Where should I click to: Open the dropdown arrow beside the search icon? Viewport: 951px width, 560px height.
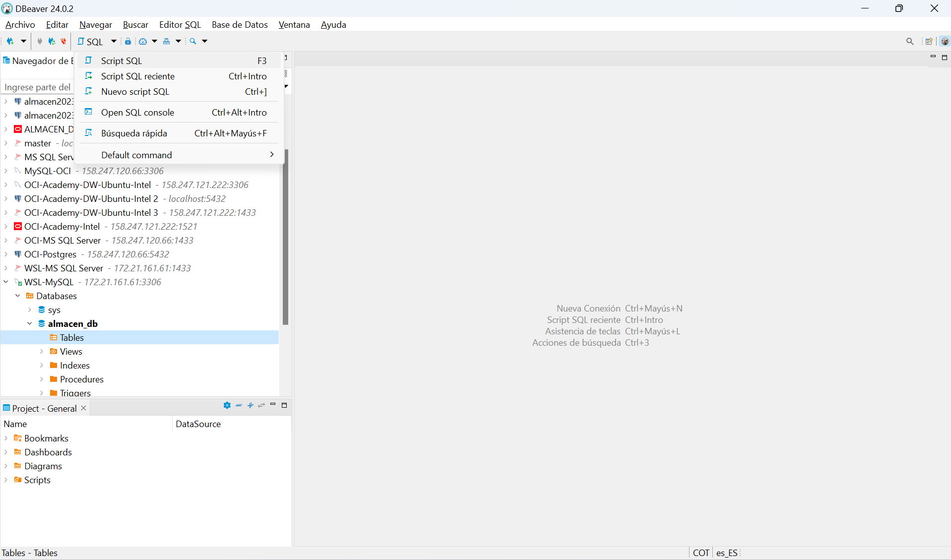tap(204, 41)
